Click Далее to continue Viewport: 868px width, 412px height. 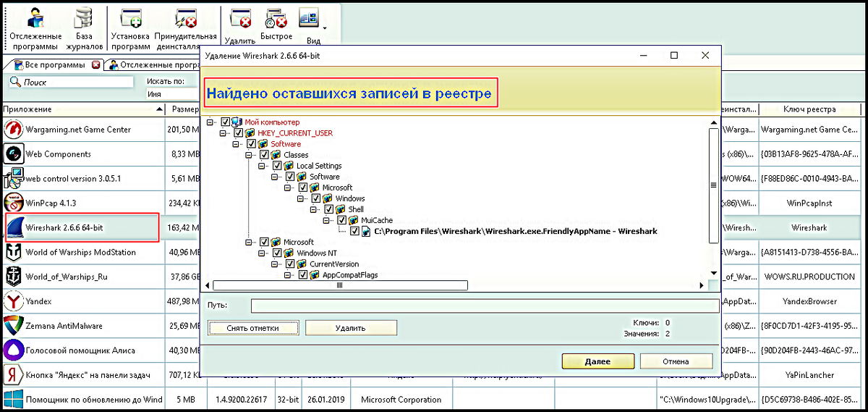point(597,361)
